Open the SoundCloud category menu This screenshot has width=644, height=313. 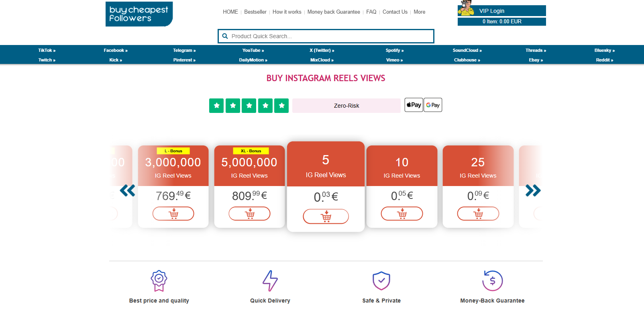coord(467,50)
